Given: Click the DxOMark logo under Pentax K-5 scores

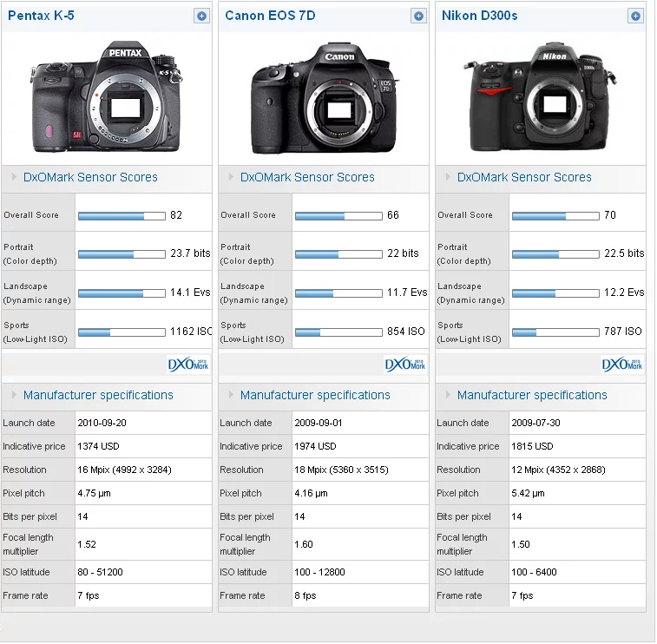Looking at the screenshot, I should pos(188,365).
